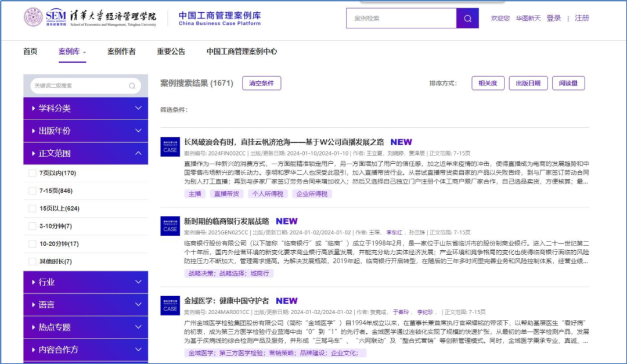The image size is (627, 364).
Task: Open the 重要公告 menu item
Action: click(x=171, y=52)
